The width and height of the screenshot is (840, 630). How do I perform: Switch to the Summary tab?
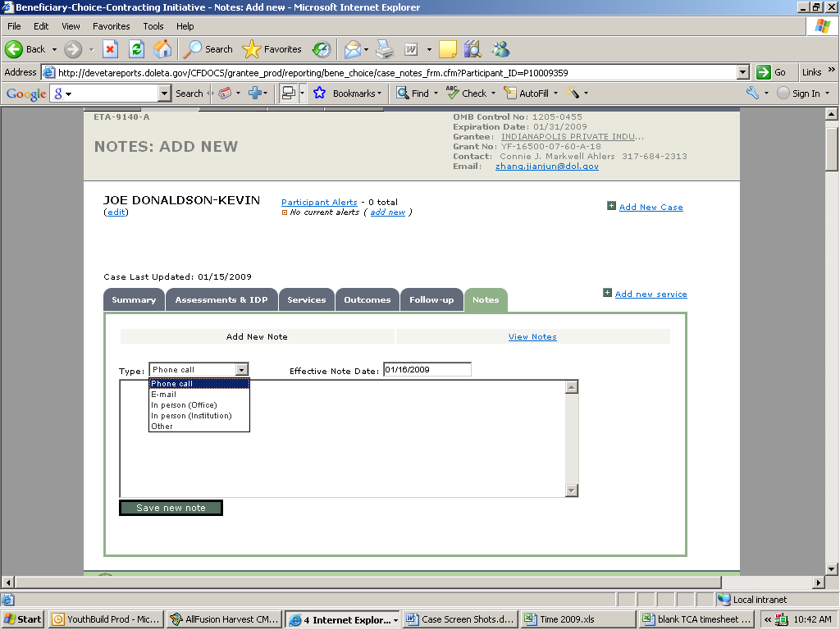(134, 300)
